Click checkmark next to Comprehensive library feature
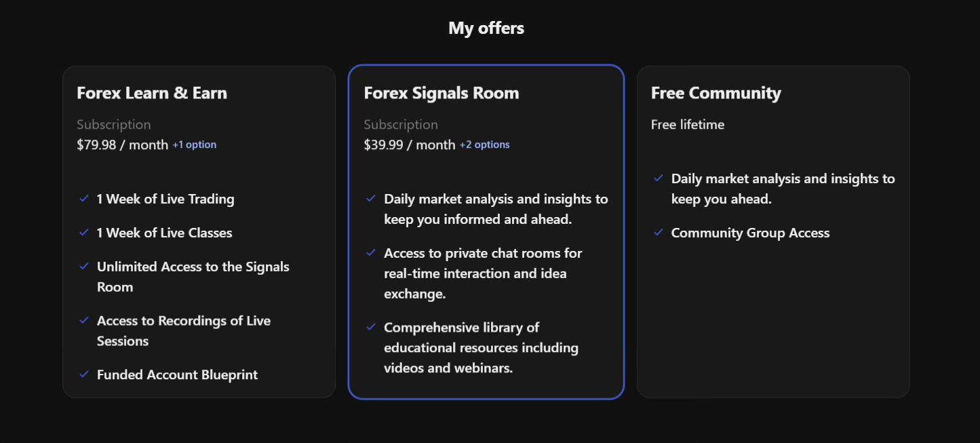The width and height of the screenshot is (980, 443). (371, 328)
